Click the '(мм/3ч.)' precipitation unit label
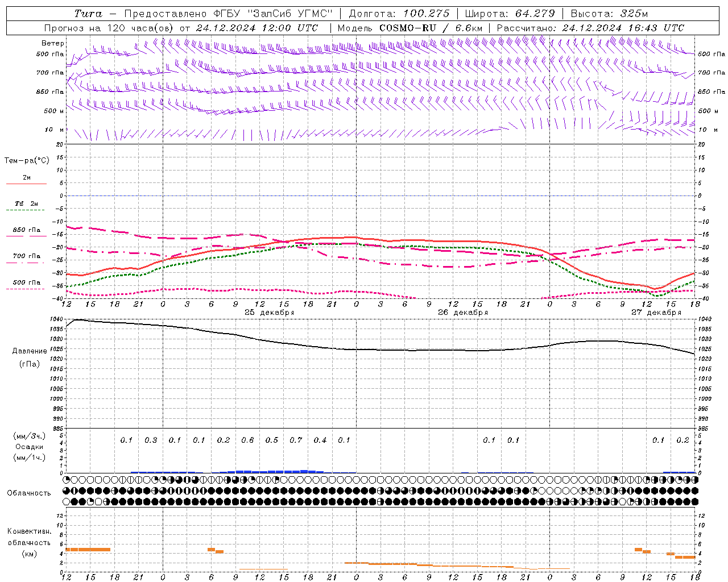Image resolution: width=728 pixels, height=582 pixels. click(30, 436)
